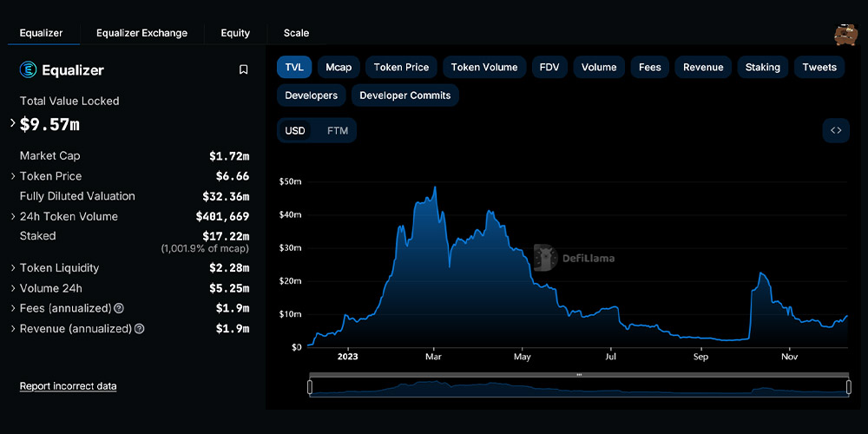
Task: Click the left handle of range slider
Action: tap(310, 386)
